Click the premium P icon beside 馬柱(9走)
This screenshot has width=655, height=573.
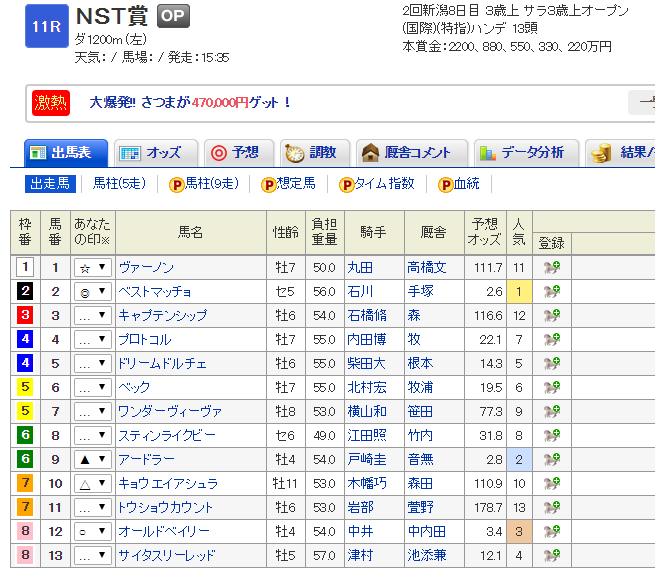pos(177,185)
